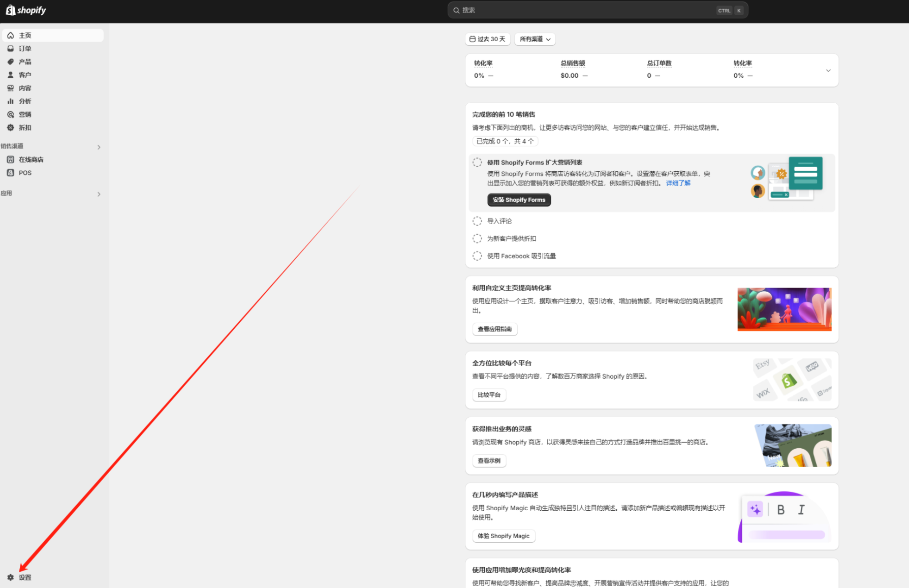Image resolution: width=909 pixels, height=588 pixels.
Task: Click the 完成您的前 10 笔销售 heading
Action: pos(503,114)
